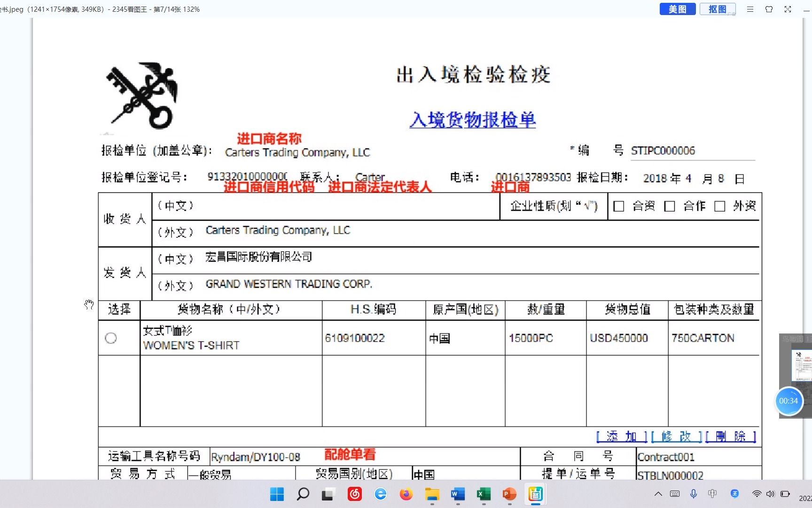Open the skin theme shirt icon

tap(769, 9)
